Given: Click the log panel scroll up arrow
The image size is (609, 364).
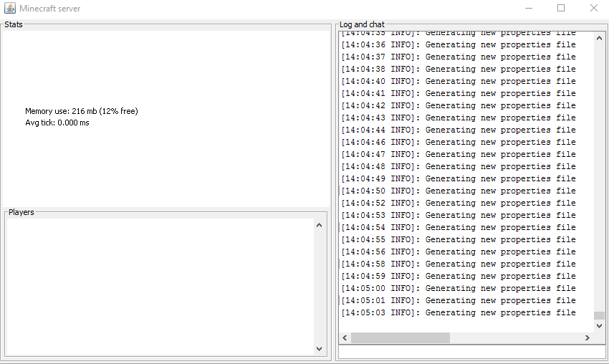Looking at the screenshot, I should (x=599, y=38).
